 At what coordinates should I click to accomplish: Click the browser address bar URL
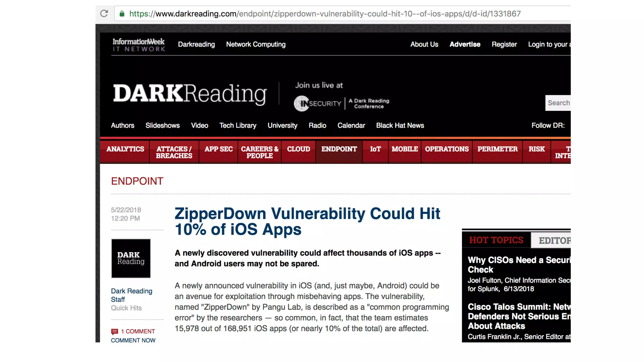(325, 14)
